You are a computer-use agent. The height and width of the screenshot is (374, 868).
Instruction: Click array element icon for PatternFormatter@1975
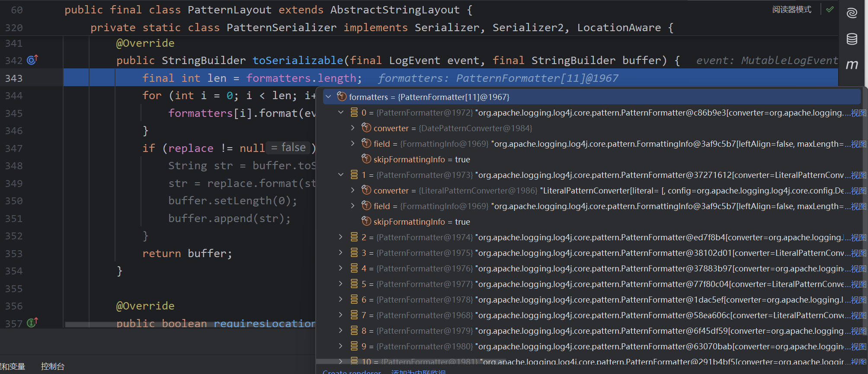click(x=354, y=252)
